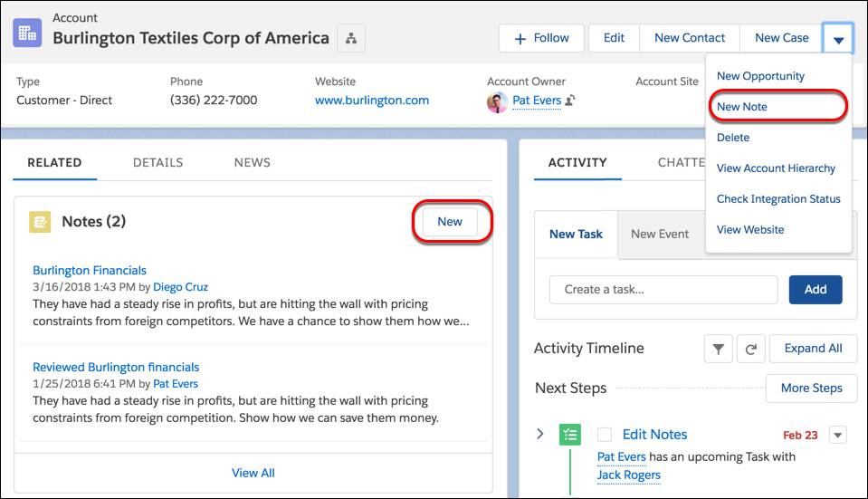868x499 pixels.
Task: Click the New Contact button
Action: tap(689, 38)
